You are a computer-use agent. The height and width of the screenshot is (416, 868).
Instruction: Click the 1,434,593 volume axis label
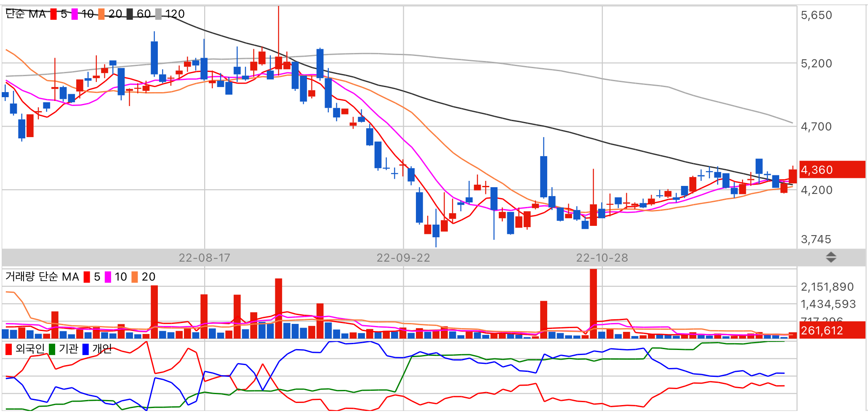[828, 304]
